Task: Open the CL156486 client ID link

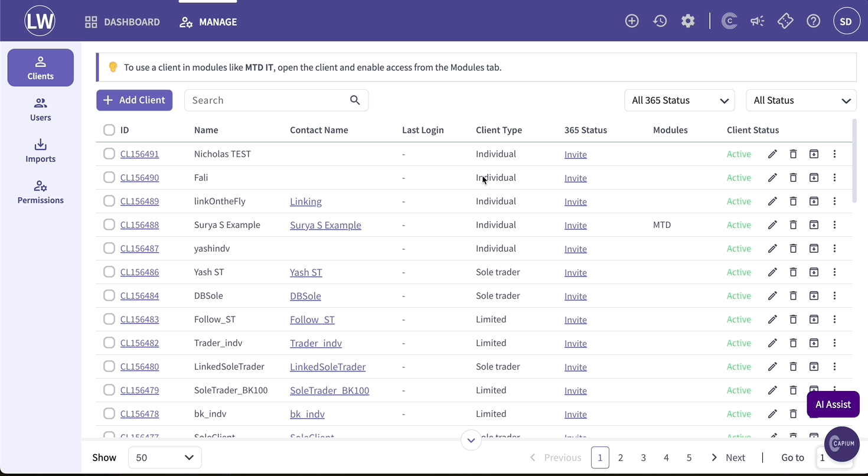Action: [139, 272]
